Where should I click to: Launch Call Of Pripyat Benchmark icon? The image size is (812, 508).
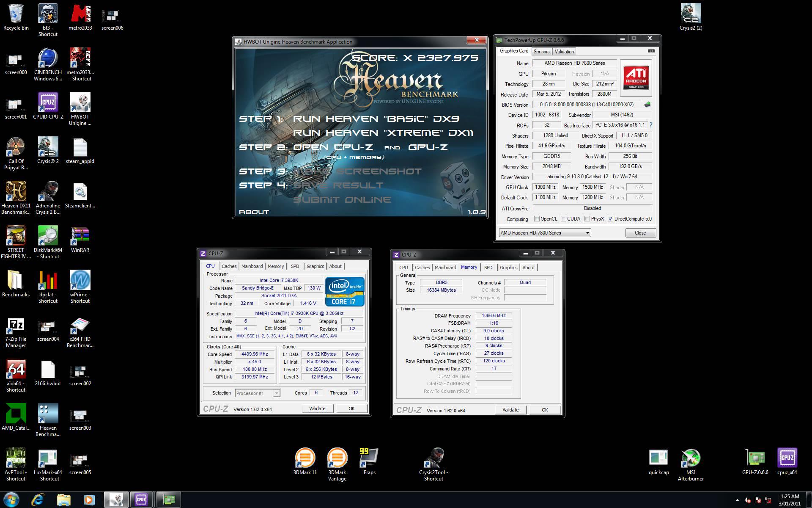tap(16, 153)
